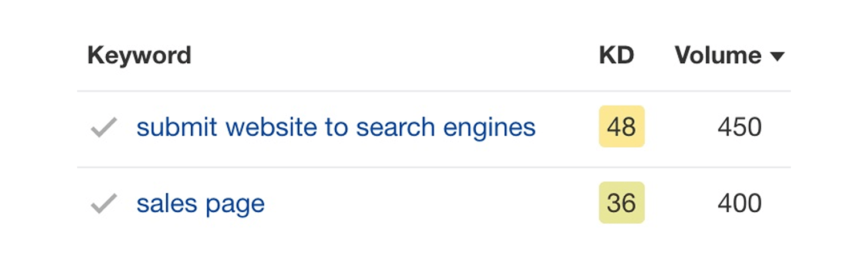Click the yellow KD badge showing 48
Image resolution: width=868 pixels, height=267 pixels.
[x=621, y=127]
